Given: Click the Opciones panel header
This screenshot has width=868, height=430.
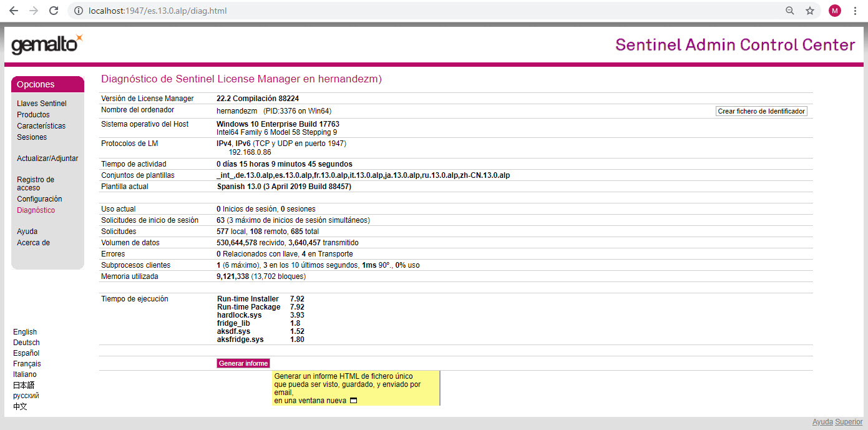Looking at the screenshot, I should click(47, 84).
